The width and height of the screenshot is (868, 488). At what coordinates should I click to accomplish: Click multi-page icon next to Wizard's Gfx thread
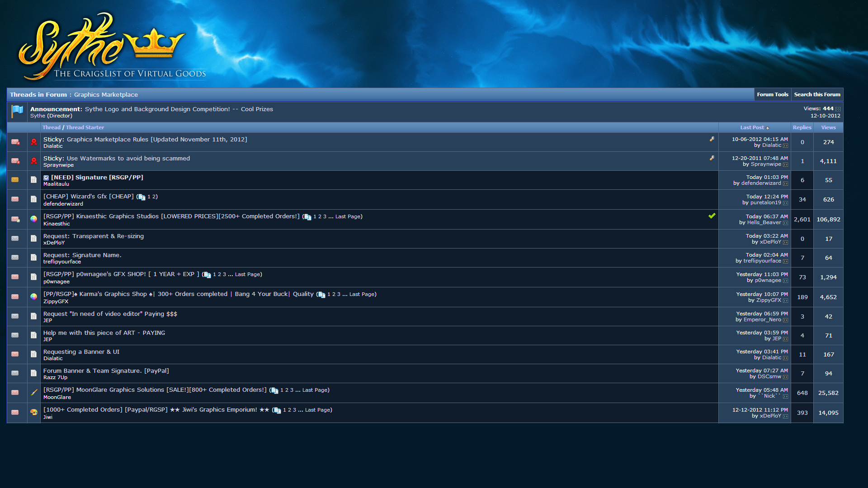coord(142,197)
